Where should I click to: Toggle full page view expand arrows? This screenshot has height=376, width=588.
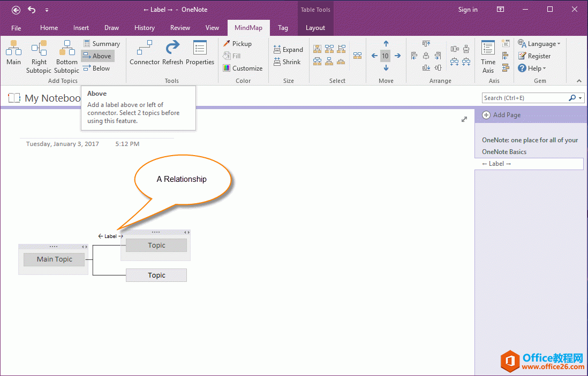464,119
